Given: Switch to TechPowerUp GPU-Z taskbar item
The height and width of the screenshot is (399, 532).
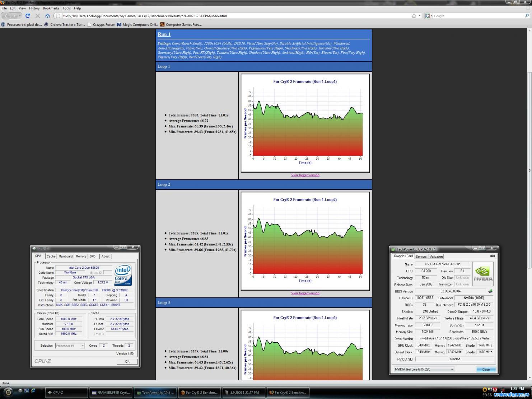Looking at the screenshot, I should point(155,393).
